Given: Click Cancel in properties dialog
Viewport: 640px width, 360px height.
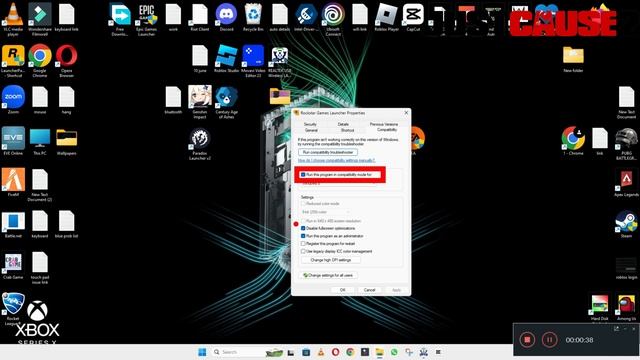Looking at the screenshot, I should click(369, 290).
